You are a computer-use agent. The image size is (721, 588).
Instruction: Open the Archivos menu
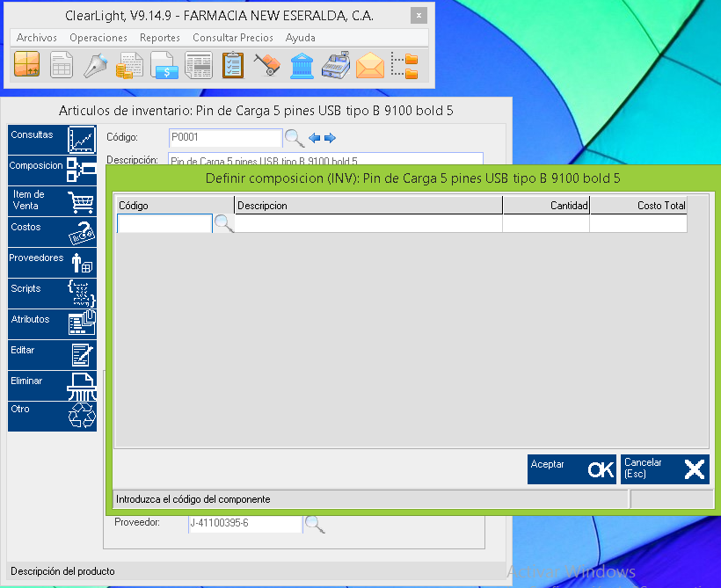point(37,38)
